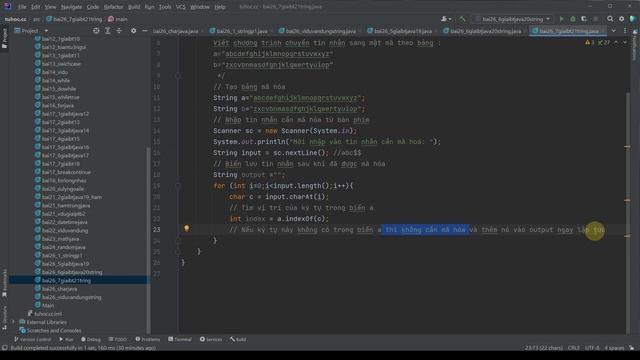Open the Navigate menu
This screenshot has width=640, height=360.
pyautogui.click(x=71, y=7)
